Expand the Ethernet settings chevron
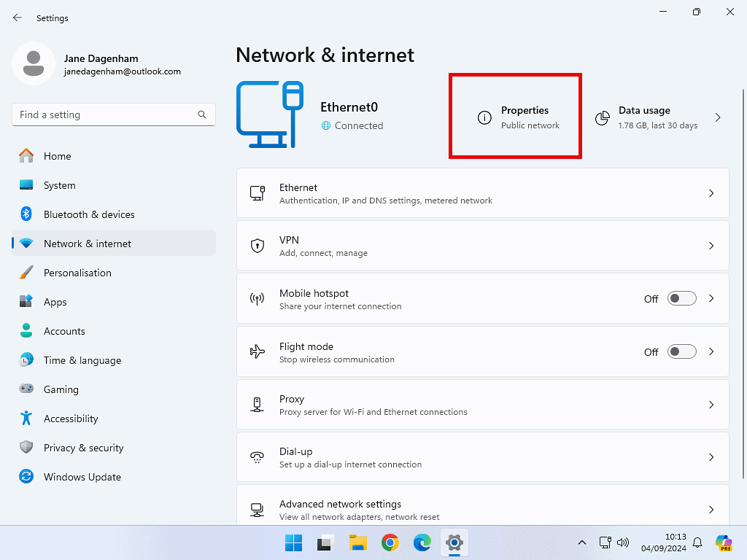 [x=711, y=193]
